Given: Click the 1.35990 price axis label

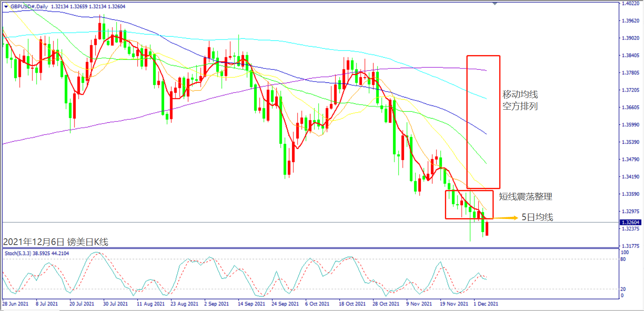Looking at the screenshot, I should coord(631,125).
